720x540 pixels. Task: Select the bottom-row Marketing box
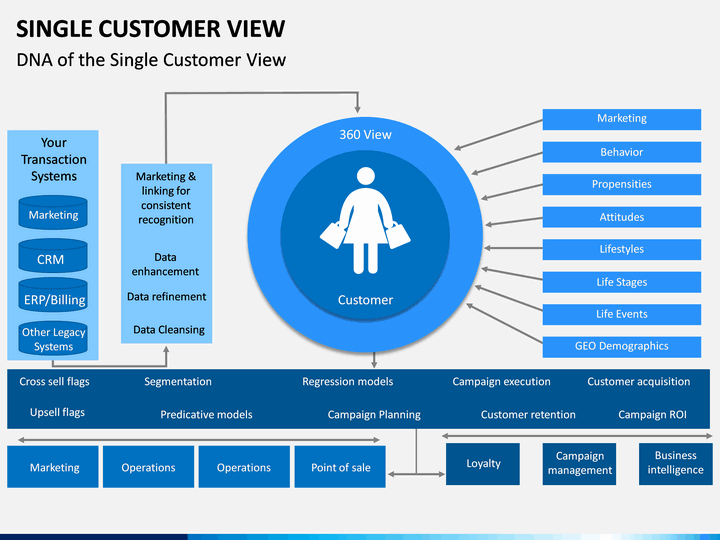coord(53,467)
